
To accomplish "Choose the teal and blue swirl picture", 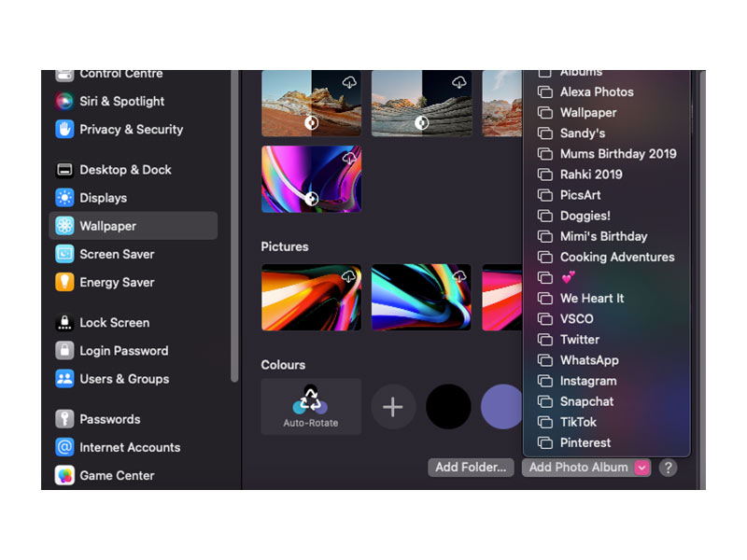I will 422,298.
